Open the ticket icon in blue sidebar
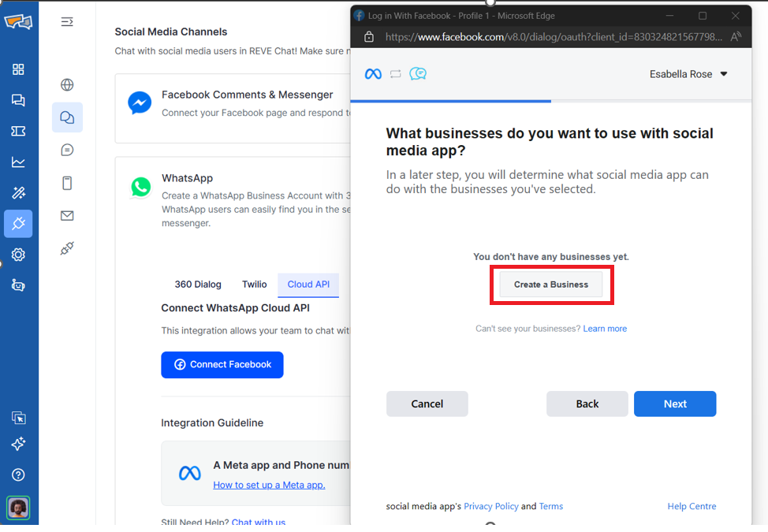The width and height of the screenshot is (768, 532). click(x=18, y=131)
